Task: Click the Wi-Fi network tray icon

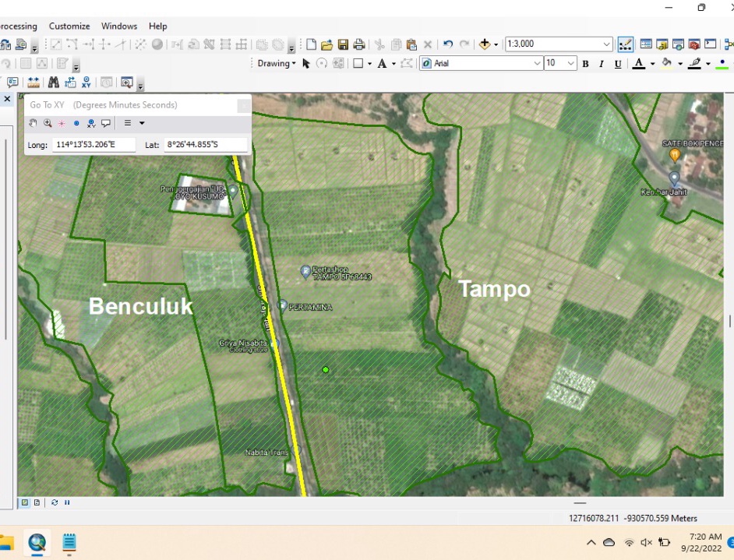Action: click(x=629, y=543)
